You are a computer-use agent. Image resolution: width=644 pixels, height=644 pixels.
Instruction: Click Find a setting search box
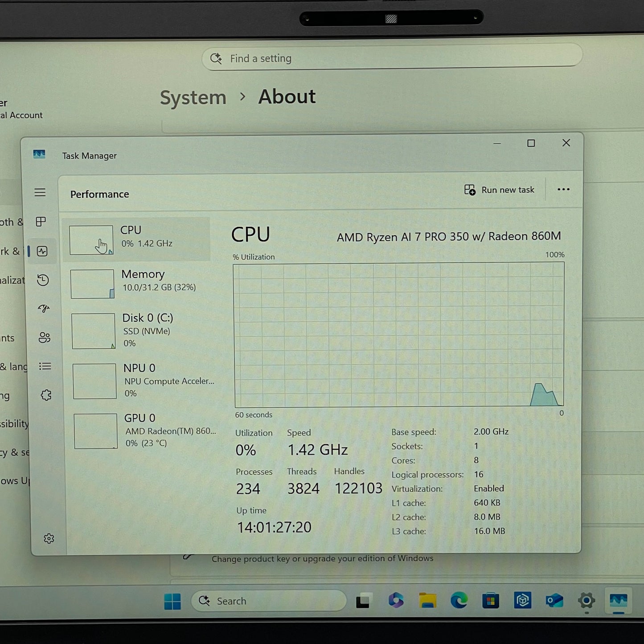(392, 57)
